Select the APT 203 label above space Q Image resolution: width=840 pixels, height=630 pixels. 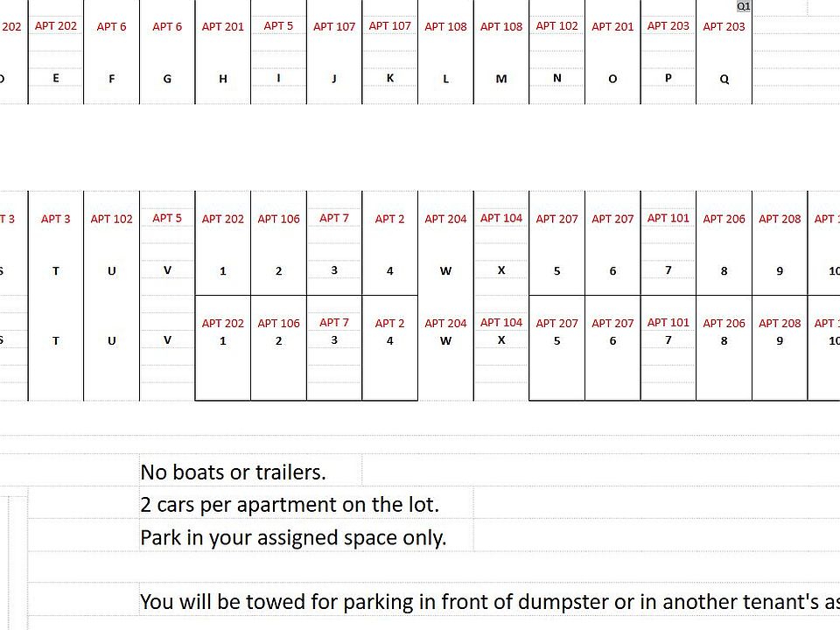tap(724, 27)
